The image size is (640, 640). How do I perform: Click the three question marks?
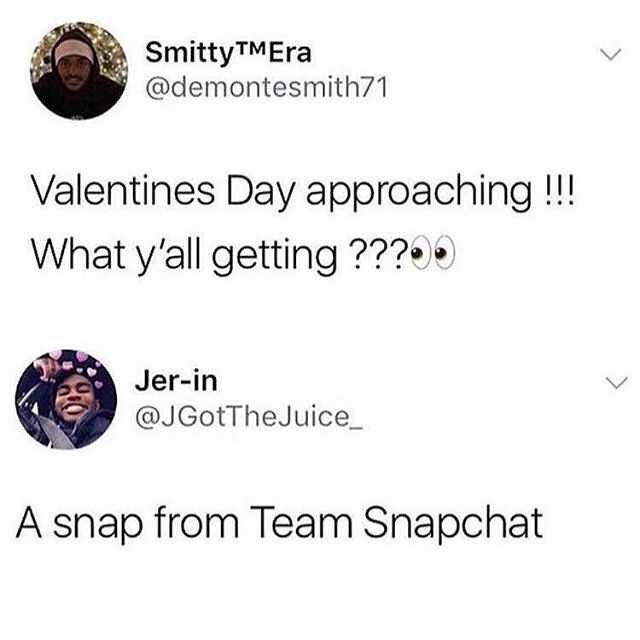pos(379,253)
